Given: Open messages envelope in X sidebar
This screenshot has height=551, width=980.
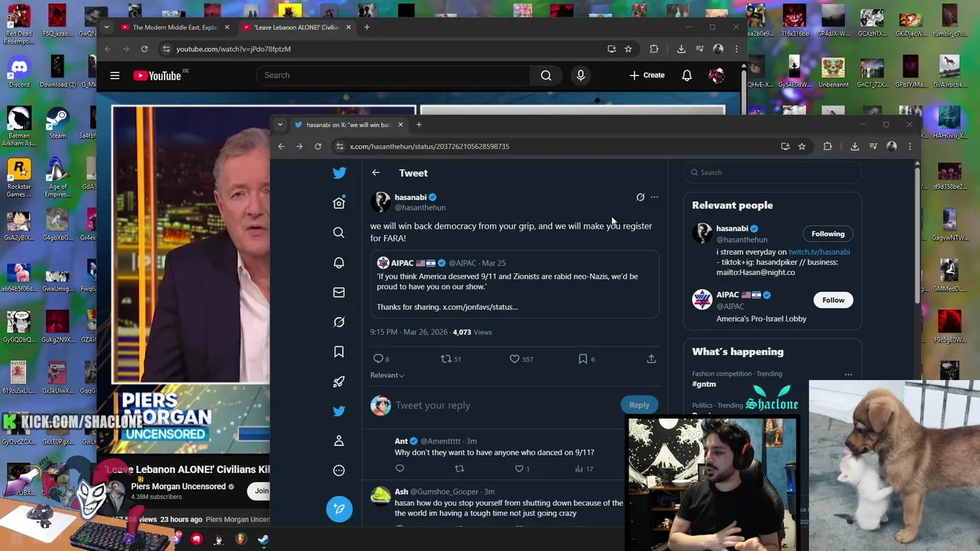Looking at the screenshot, I should 339,292.
